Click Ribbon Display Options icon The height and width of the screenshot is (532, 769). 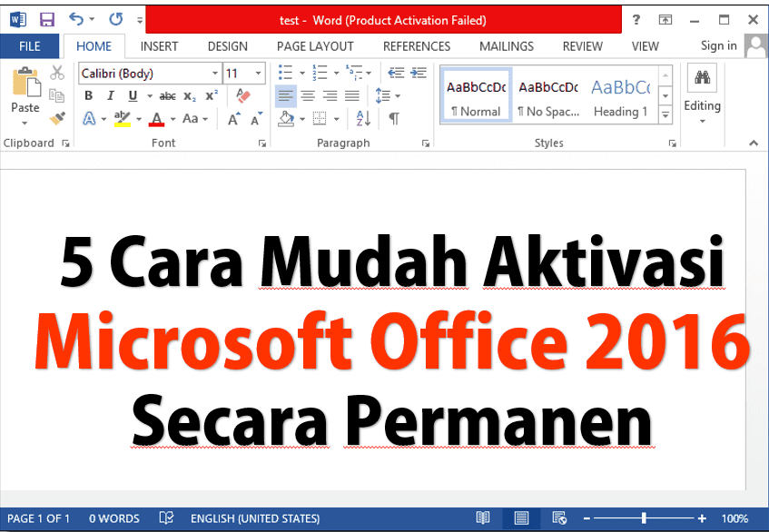pos(665,20)
